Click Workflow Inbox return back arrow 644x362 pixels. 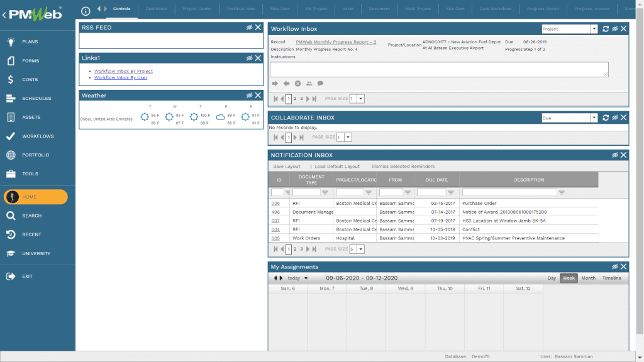click(x=286, y=84)
